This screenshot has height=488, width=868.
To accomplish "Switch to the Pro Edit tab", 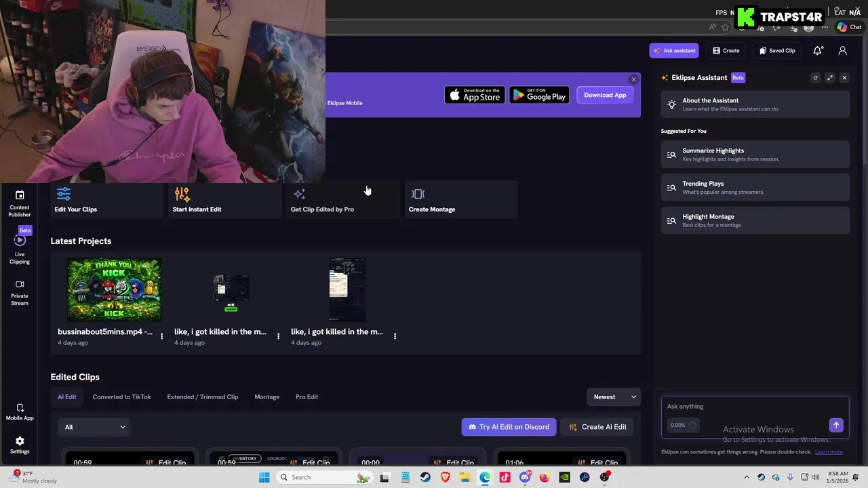I will tap(307, 397).
